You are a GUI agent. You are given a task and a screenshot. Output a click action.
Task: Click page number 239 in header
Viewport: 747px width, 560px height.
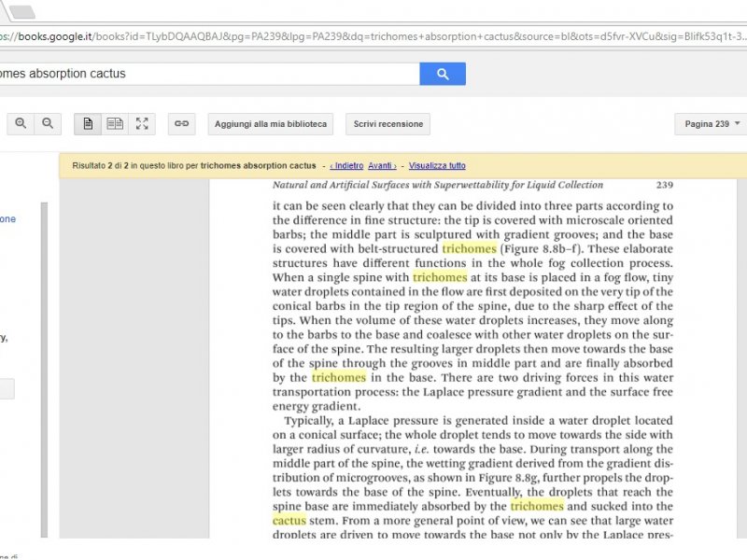click(664, 185)
